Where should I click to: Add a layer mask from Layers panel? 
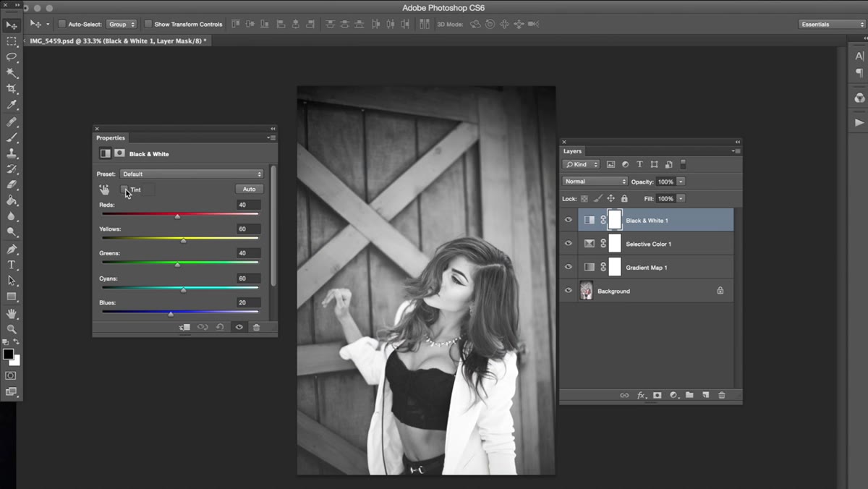(x=658, y=396)
